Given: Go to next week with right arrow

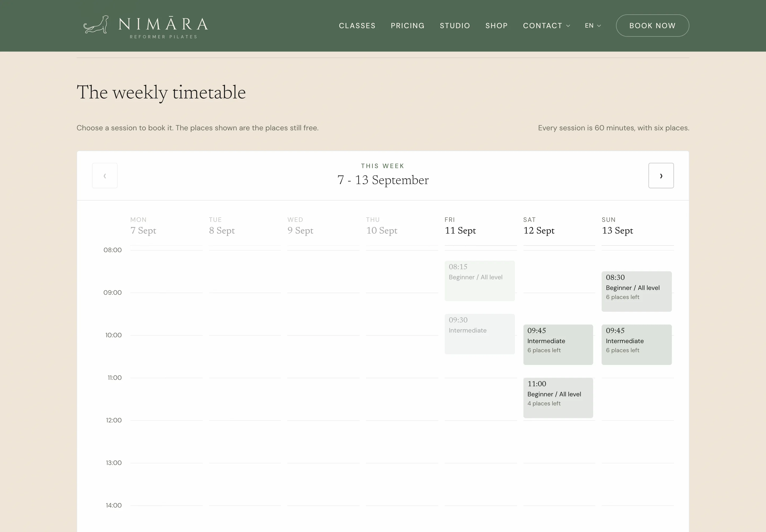Looking at the screenshot, I should pyautogui.click(x=661, y=176).
